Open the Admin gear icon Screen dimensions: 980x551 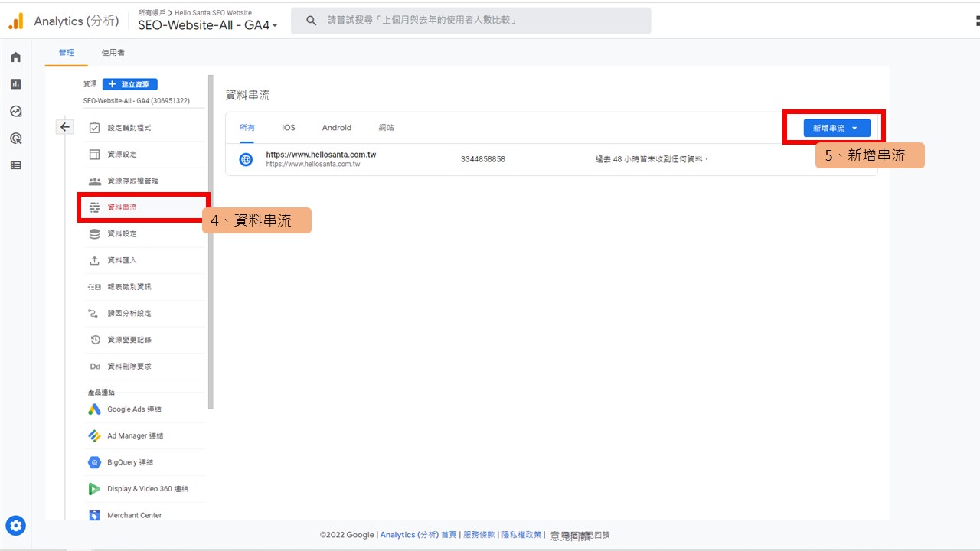[x=16, y=526]
